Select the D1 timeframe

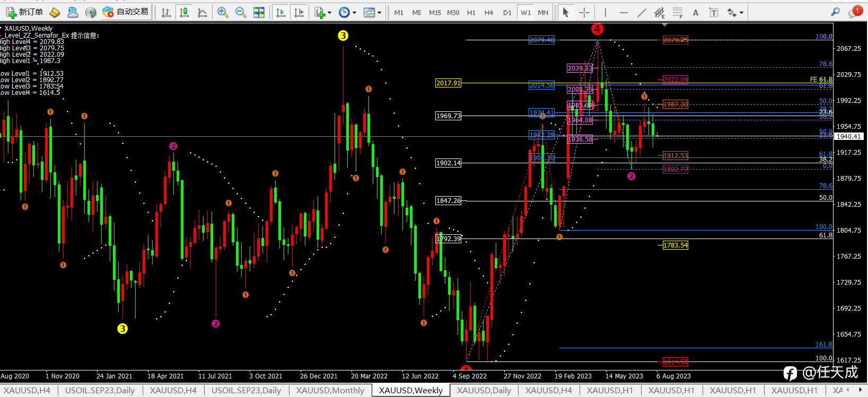[507, 12]
